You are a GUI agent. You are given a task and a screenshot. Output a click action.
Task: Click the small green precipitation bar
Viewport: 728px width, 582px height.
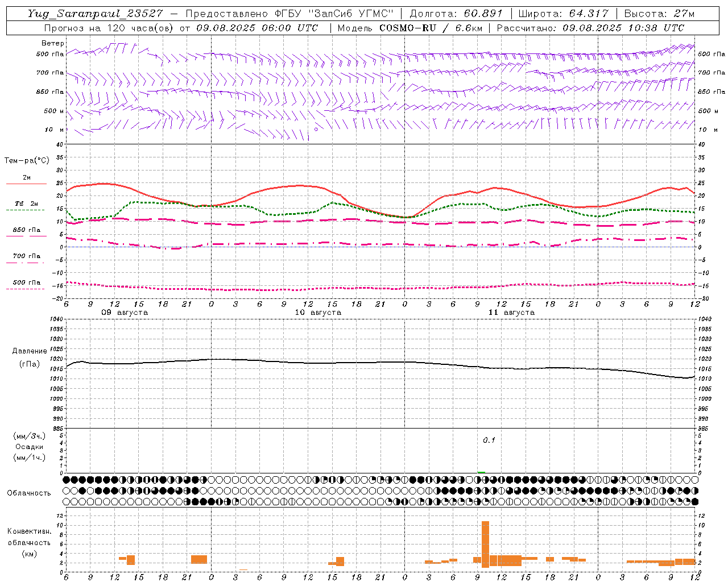(481, 472)
